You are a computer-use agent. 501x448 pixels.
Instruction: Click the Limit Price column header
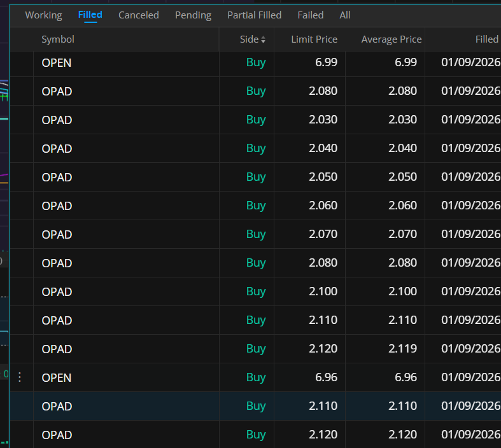pos(314,39)
